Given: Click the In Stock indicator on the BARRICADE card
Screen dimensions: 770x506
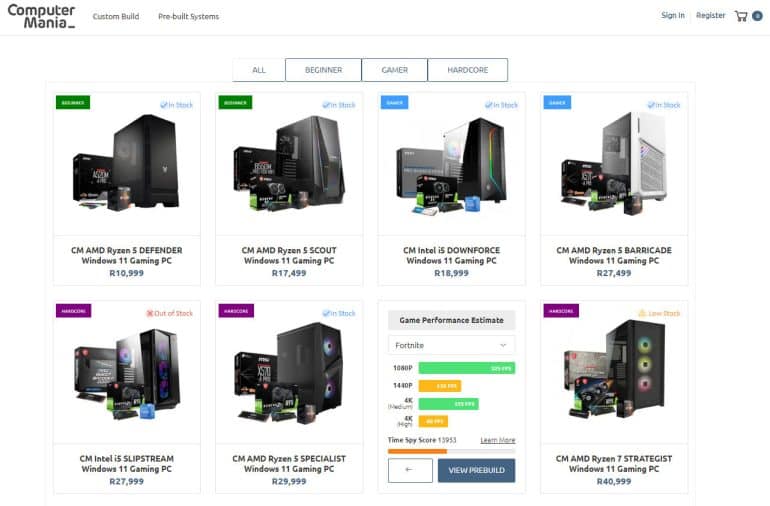Looking at the screenshot, I should 664,105.
